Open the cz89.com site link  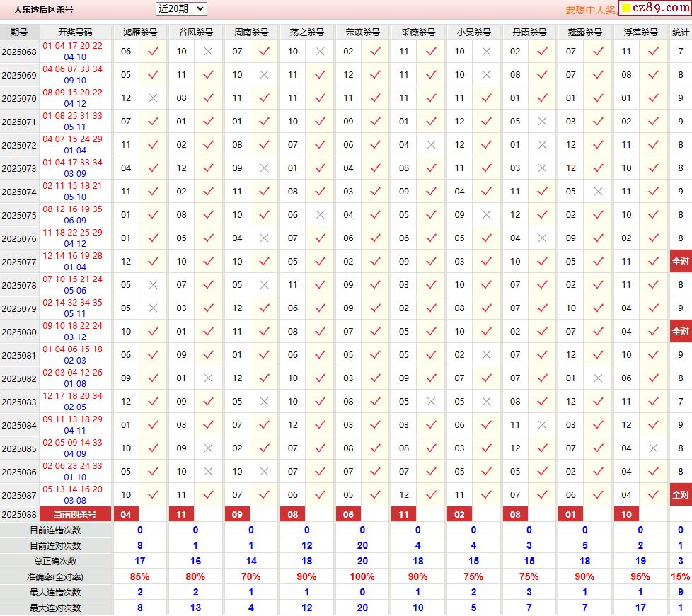[x=655, y=8]
